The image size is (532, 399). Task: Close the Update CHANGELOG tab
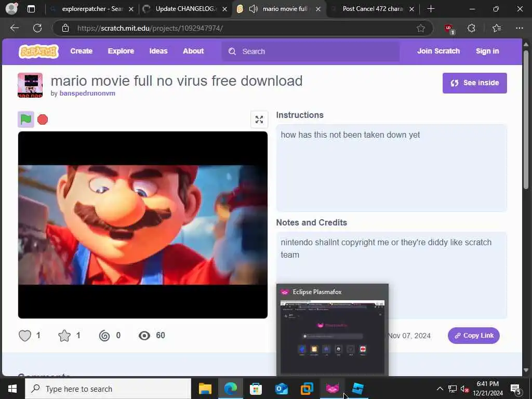(x=224, y=9)
